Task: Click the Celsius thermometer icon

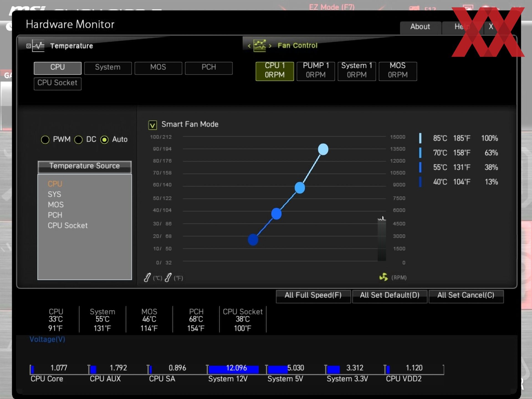Action: click(147, 277)
